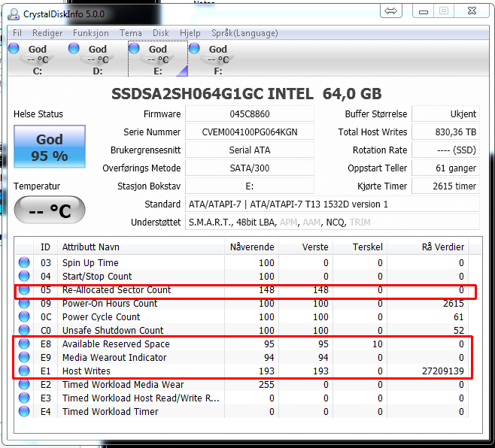This screenshot has width=495, height=448.
Task: Select the Power Cycle Count attribute name
Action: [101, 316]
